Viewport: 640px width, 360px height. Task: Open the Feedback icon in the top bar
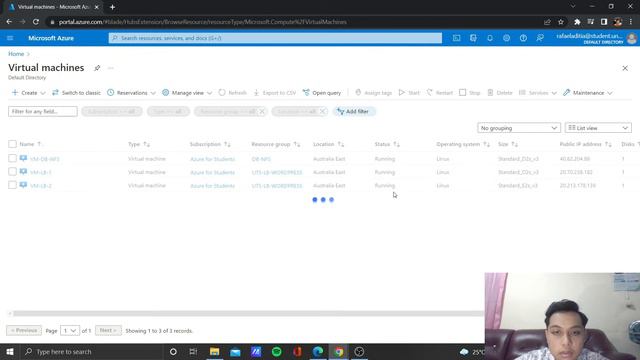point(540,38)
